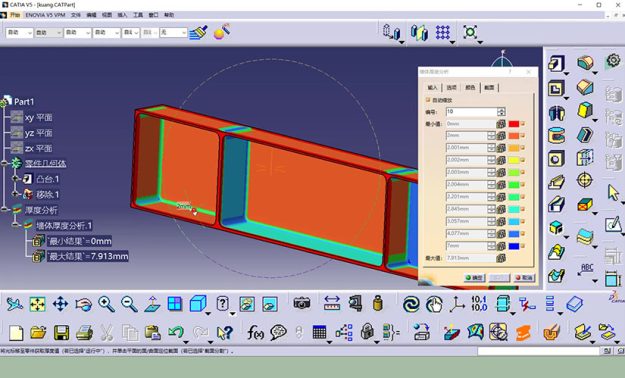Viewport: 625px width, 378px height.
Task: Click the Paste clipboard icon
Action: point(153,333)
